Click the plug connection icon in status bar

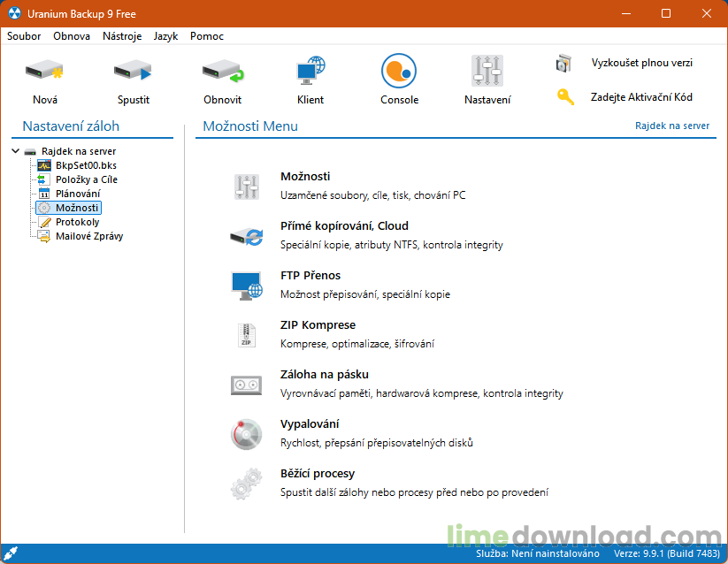[x=11, y=553]
